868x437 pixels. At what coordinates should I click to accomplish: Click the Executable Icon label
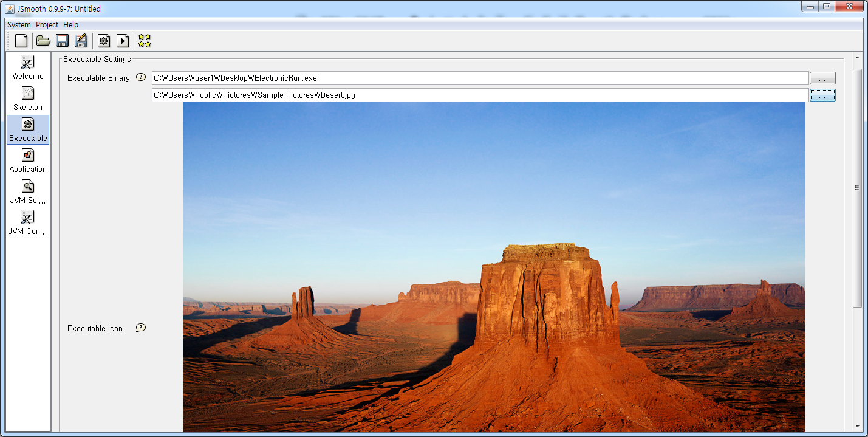point(95,328)
